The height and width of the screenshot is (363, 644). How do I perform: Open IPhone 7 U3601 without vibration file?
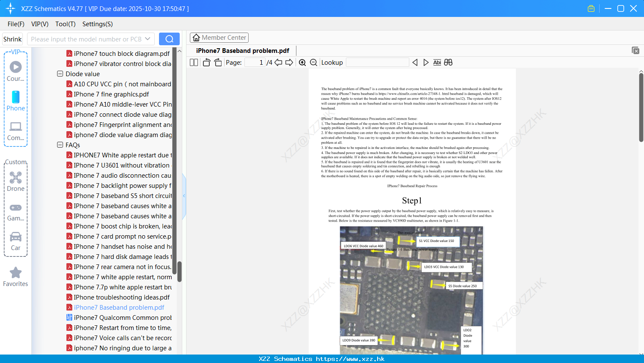(x=118, y=165)
